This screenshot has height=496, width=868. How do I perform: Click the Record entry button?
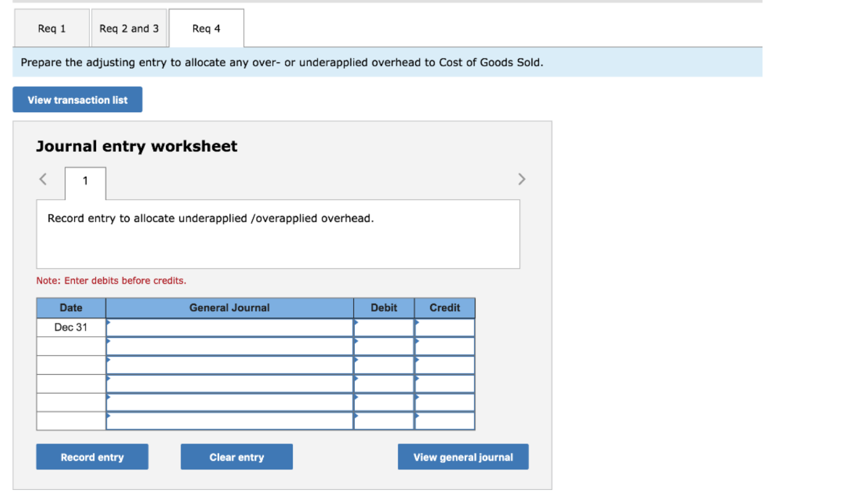click(92, 457)
